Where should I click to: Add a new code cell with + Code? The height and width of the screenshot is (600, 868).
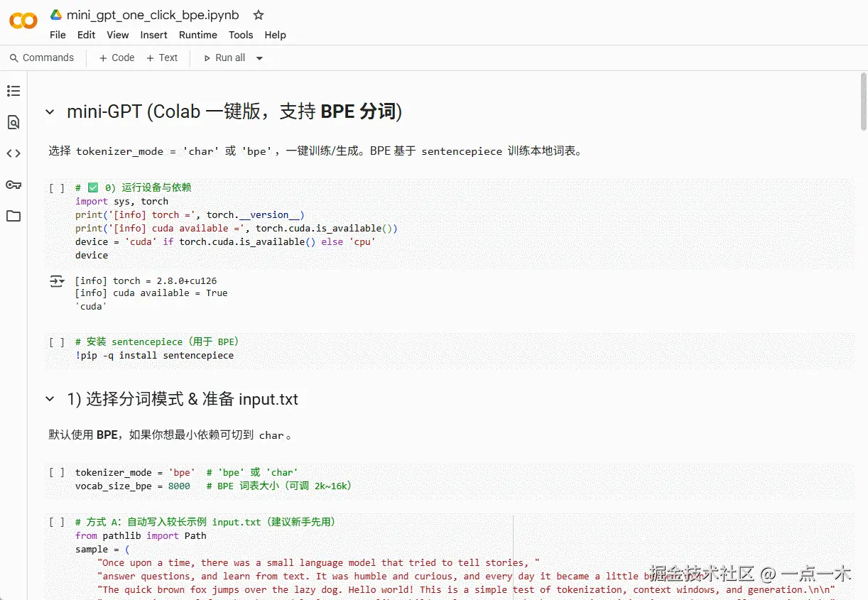[x=116, y=58]
